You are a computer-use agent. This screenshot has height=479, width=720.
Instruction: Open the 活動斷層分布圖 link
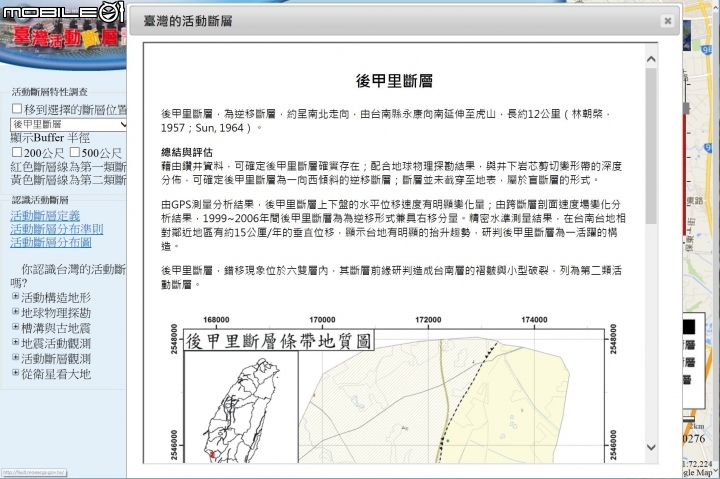(51, 242)
